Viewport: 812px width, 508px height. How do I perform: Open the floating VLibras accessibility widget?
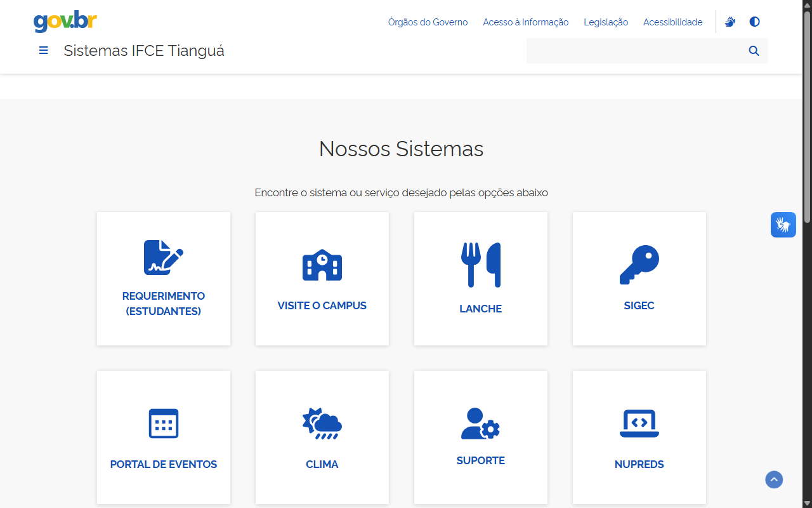[783, 225]
